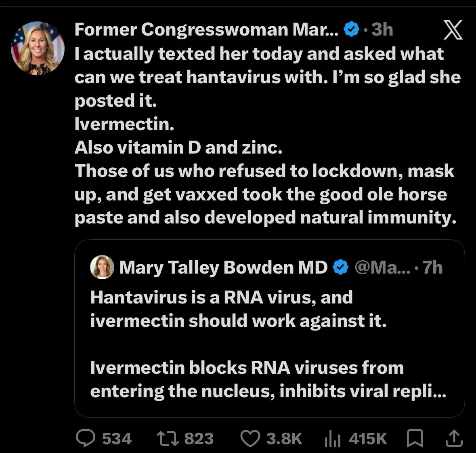Image resolution: width=476 pixels, height=453 pixels.
Task: Open view analytics bar chart icon
Action: (332, 439)
